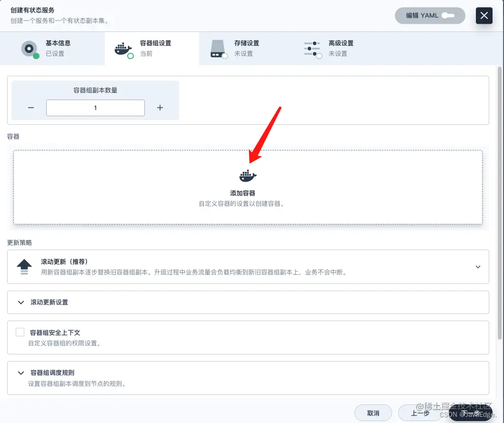
Task: Click the Basic Information step disc icon
Action: [30, 49]
